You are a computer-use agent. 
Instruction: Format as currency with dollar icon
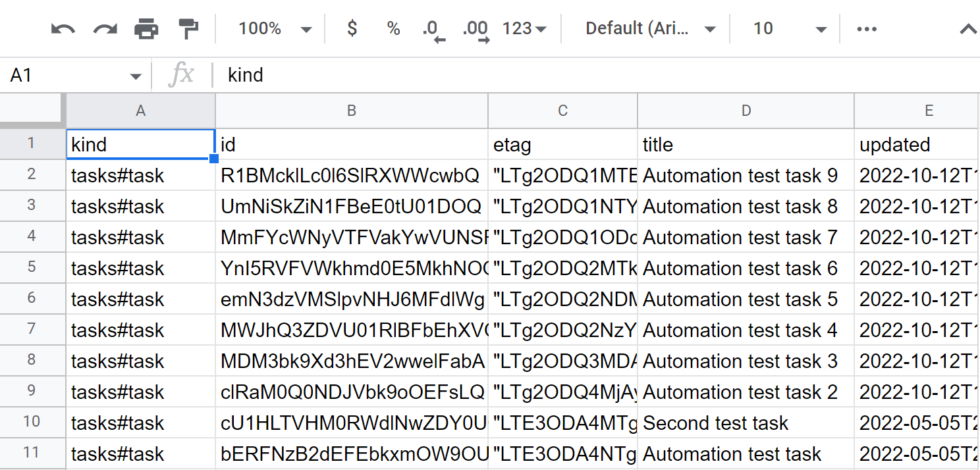click(x=352, y=29)
